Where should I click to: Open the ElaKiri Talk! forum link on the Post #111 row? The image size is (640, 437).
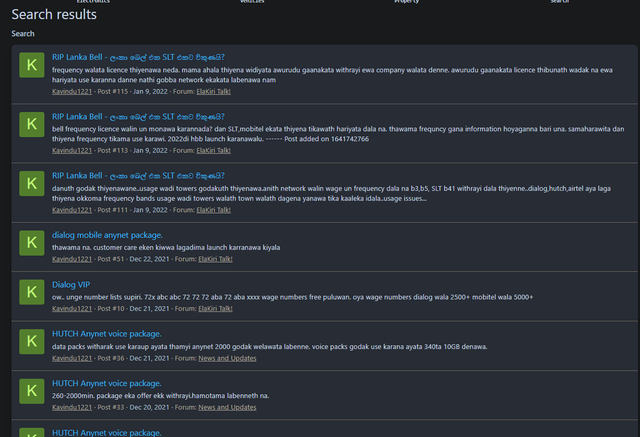[213, 210]
